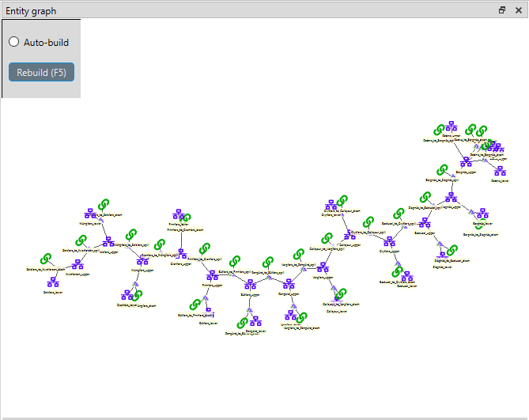Click the Entity graph panel title
This screenshot has height=420, width=529.
pos(31,11)
